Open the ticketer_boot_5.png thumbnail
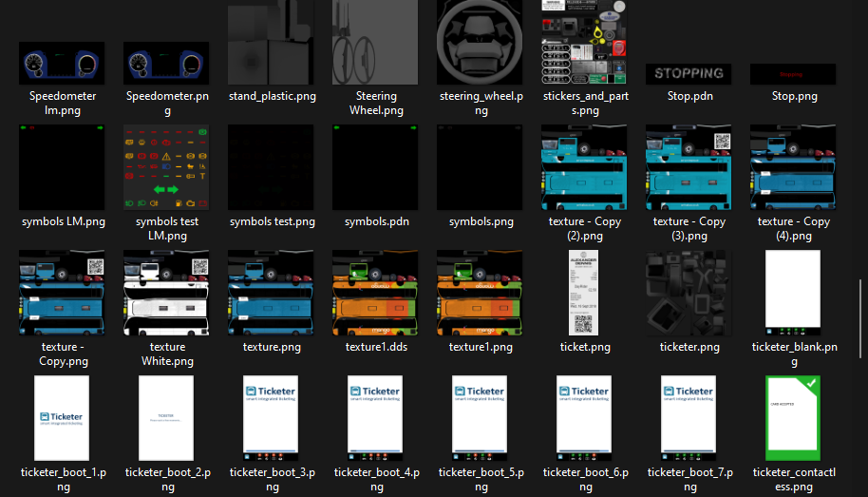868x497 pixels. (480, 418)
